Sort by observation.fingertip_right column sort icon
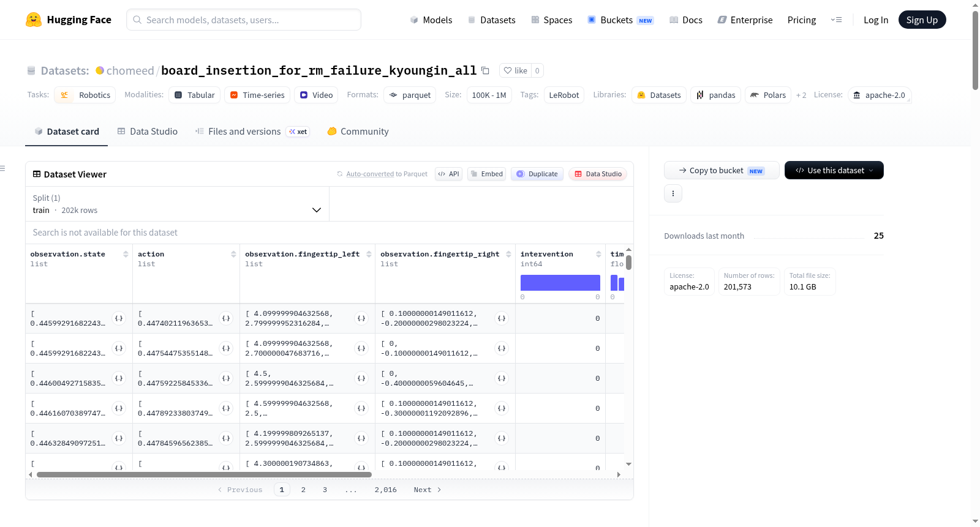The width and height of the screenshot is (980, 527). [x=508, y=254]
